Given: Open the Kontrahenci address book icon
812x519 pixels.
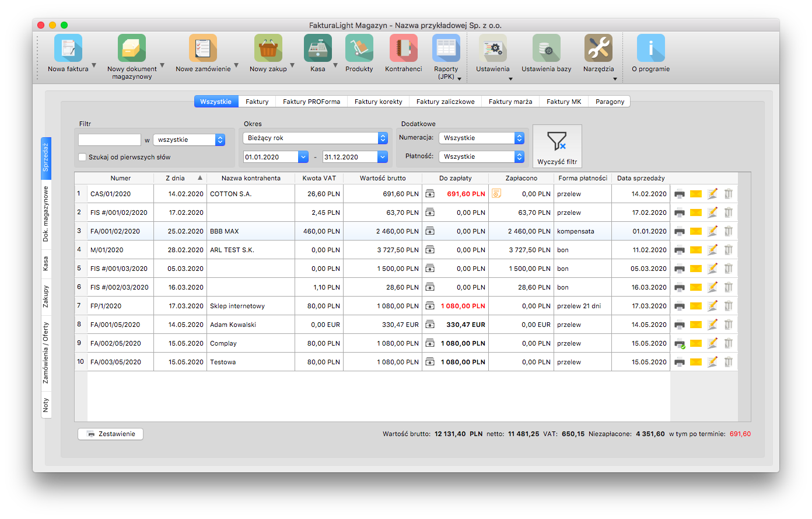Looking at the screenshot, I should (x=404, y=48).
